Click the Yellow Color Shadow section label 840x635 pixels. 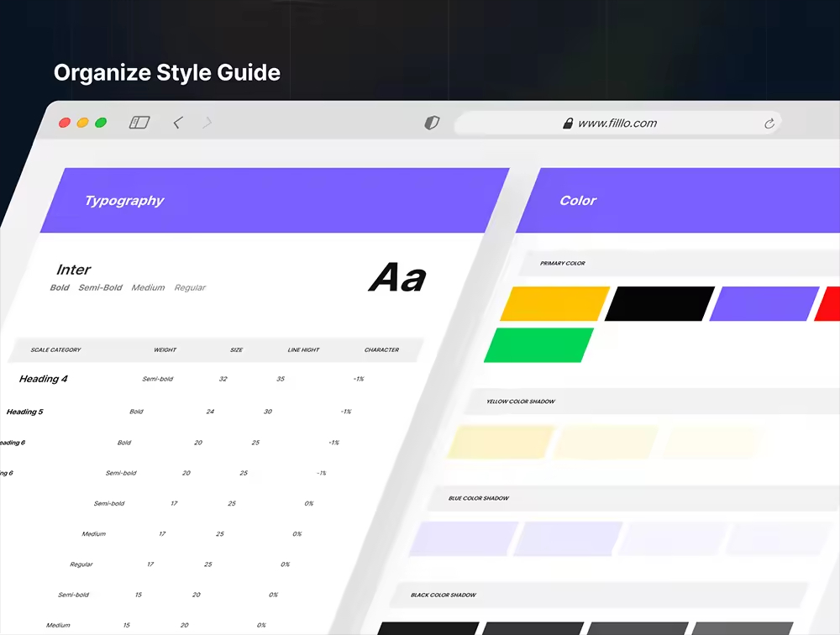521,401
